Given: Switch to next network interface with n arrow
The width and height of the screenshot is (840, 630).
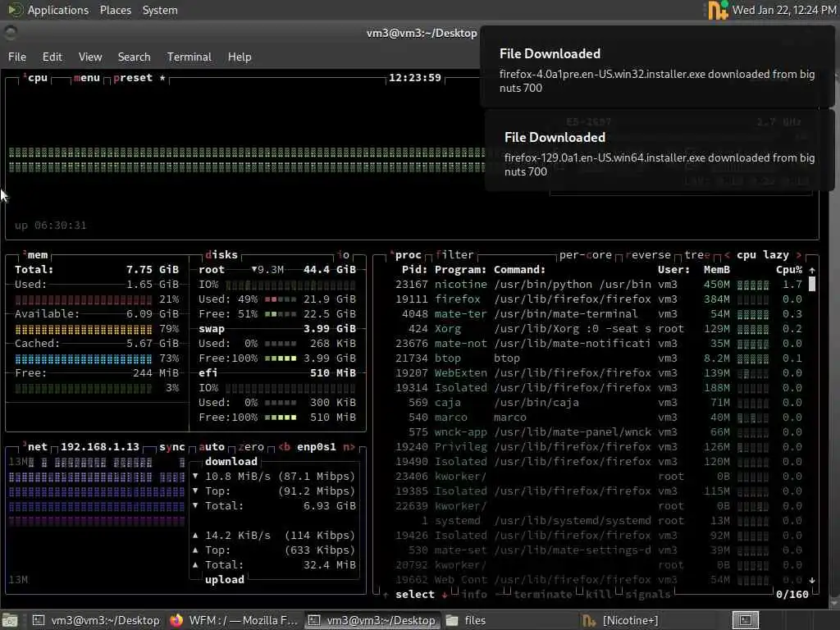Looking at the screenshot, I should [x=349, y=447].
